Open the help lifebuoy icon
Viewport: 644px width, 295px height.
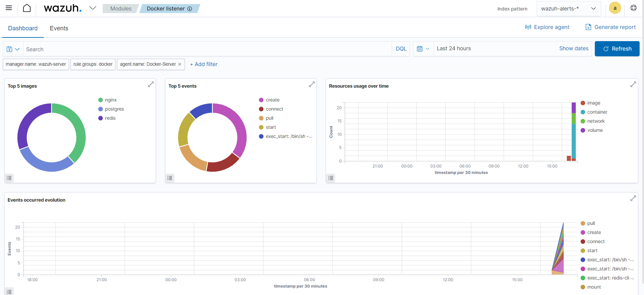[x=634, y=8]
